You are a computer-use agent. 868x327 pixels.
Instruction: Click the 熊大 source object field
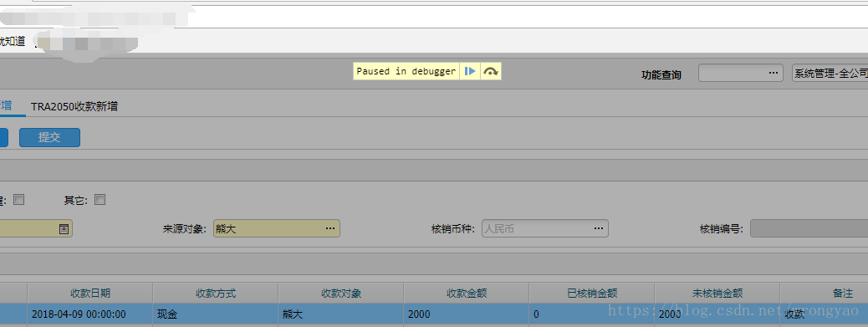[x=276, y=228]
